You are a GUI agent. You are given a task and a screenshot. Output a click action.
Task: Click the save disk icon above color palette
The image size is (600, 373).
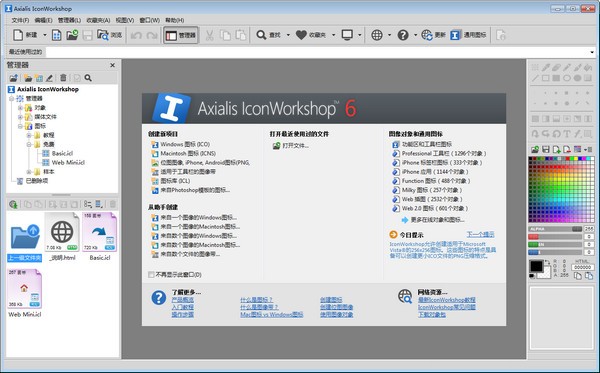[x=546, y=149]
